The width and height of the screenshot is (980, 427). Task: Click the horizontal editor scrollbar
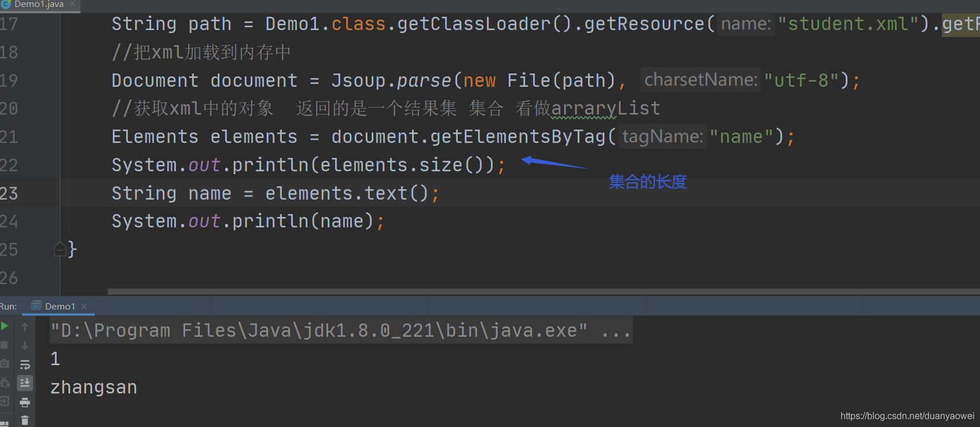pyautogui.click(x=544, y=292)
